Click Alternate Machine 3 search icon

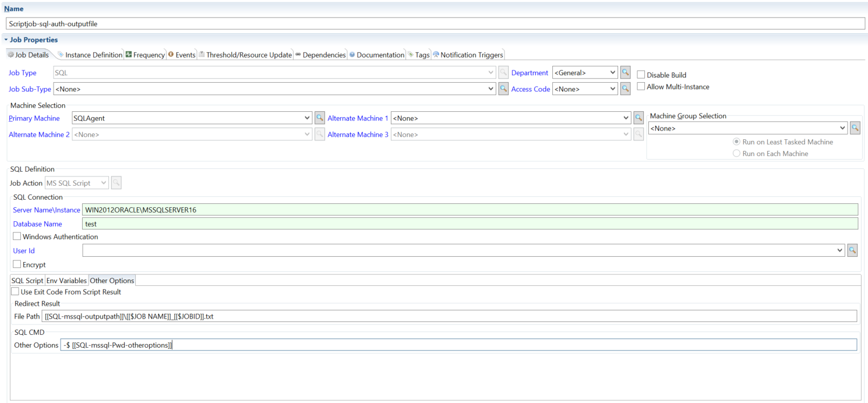click(x=639, y=135)
